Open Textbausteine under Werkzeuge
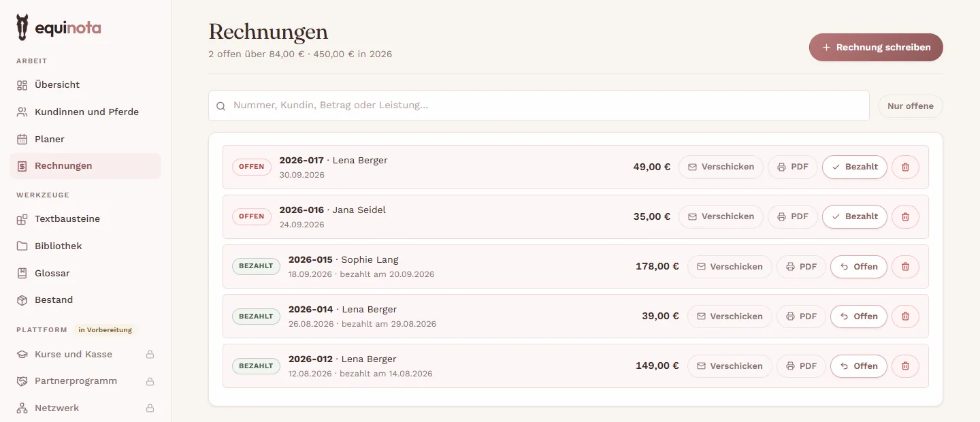The height and width of the screenshot is (422, 980). tap(85, 219)
